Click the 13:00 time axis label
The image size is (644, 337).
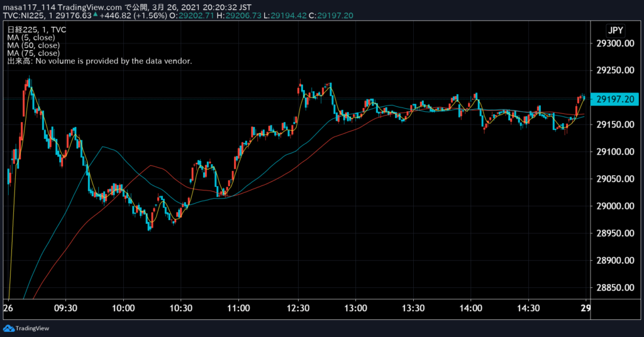[x=356, y=308]
